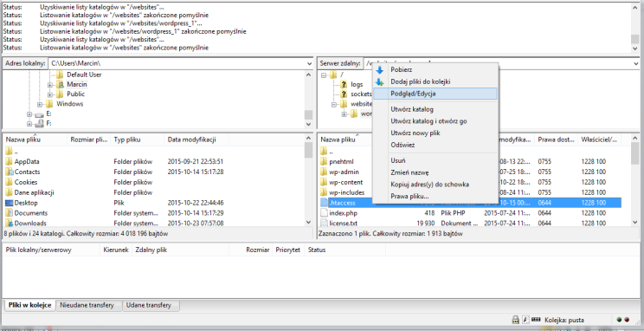This screenshot has width=644, height=331.
Task: Click the green activity indicator light
Action: click(x=619, y=320)
